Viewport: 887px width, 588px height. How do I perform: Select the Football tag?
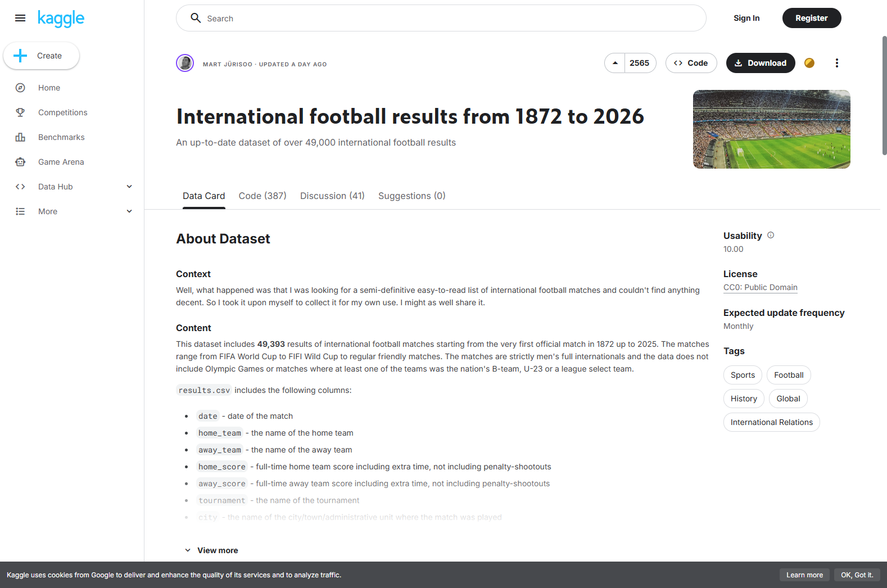click(x=789, y=375)
